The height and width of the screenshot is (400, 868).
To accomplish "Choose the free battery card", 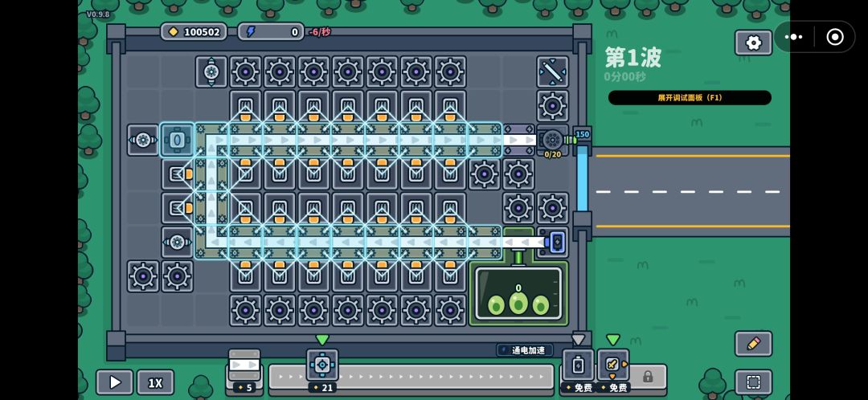I will pyautogui.click(x=578, y=370).
